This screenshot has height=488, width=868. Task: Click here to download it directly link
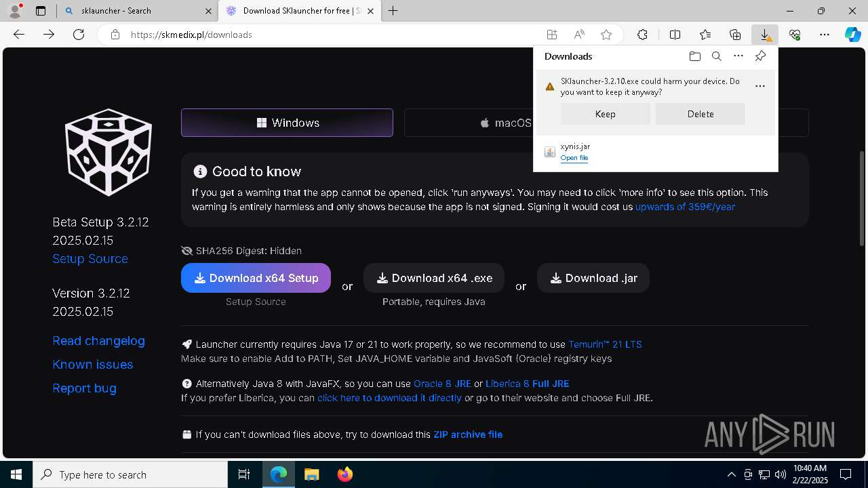click(389, 398)
